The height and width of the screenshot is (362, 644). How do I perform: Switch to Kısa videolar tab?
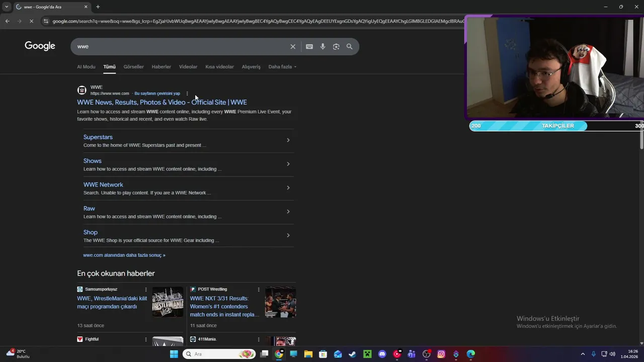[219, 66]
